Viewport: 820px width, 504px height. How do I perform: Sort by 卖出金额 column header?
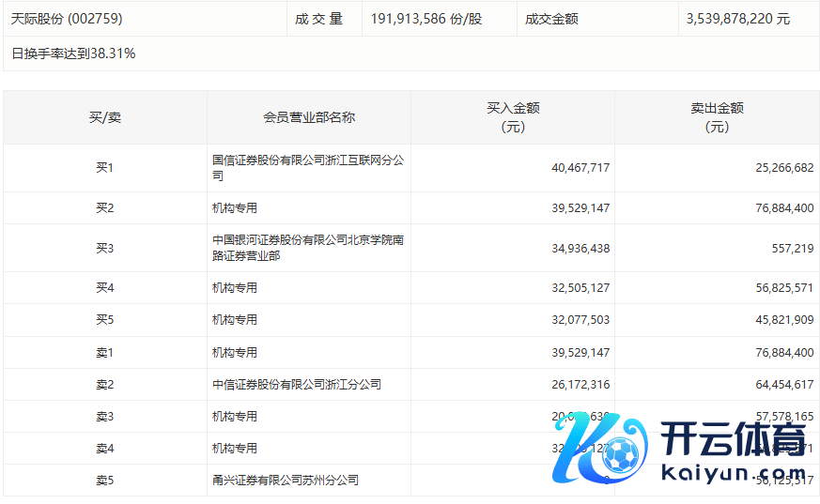click(717, 117)
